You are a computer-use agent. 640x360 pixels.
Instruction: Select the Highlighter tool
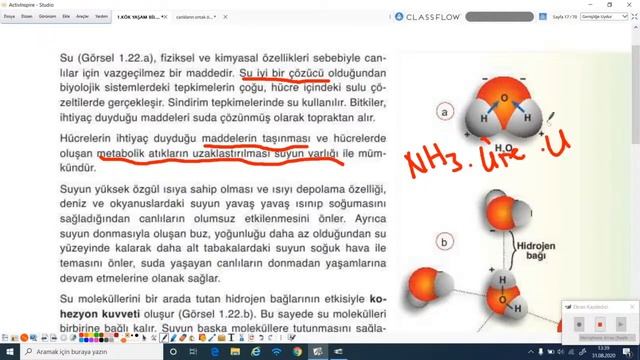tap(173, 338)
